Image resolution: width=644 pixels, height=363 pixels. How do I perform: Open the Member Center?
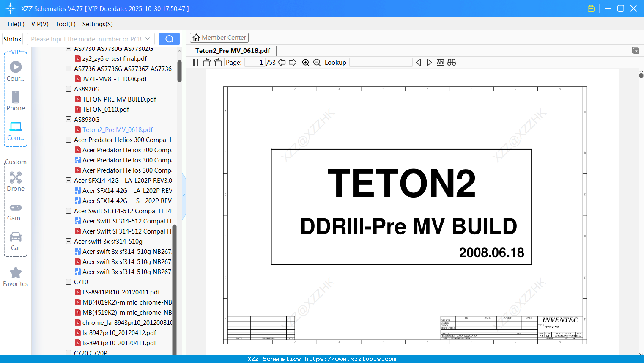point(219,38)
